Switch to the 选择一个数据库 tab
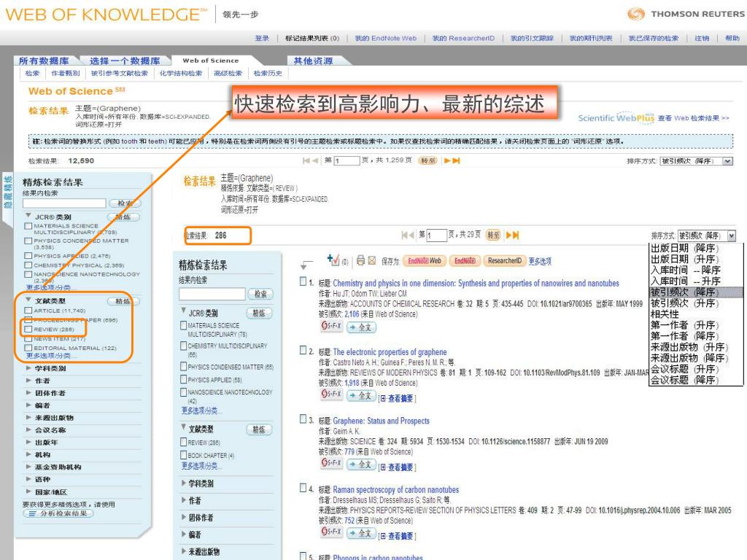747x560 pixels. click(x=125, y=61)
